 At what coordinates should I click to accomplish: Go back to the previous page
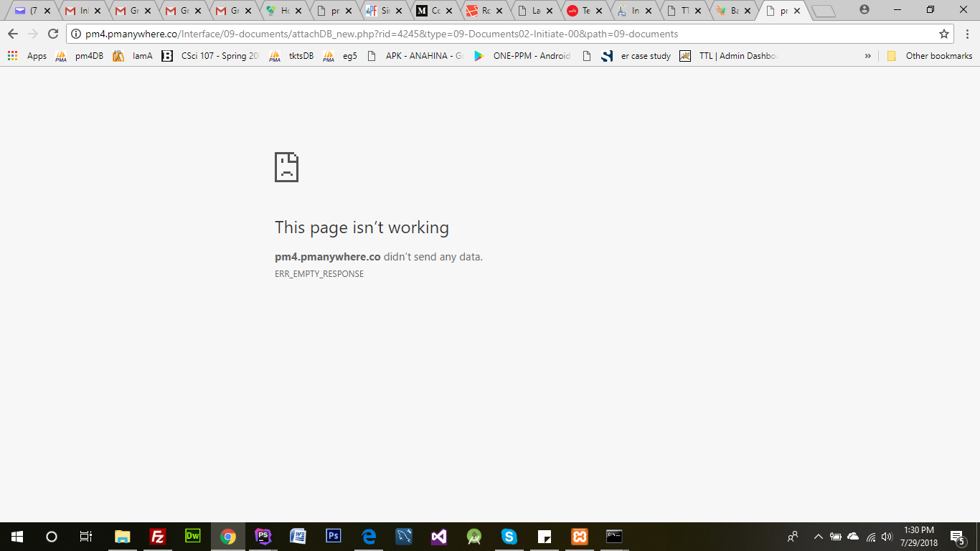[12, 34]
